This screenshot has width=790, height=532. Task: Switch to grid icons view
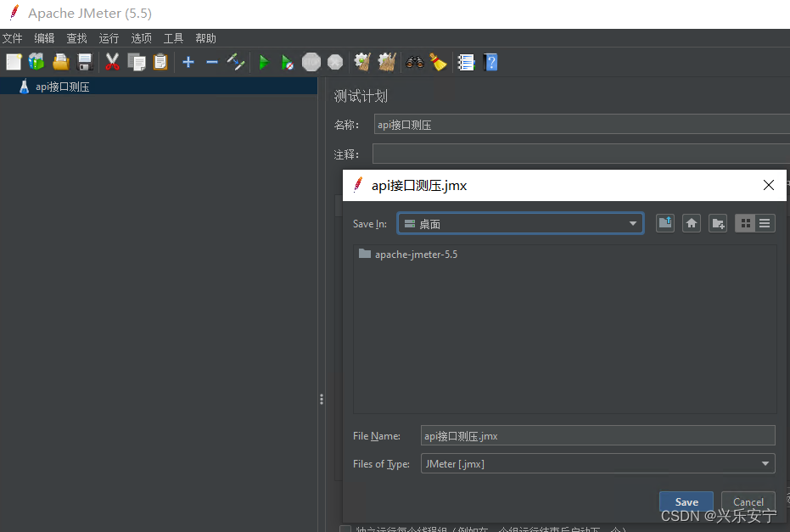click(746, 223)
